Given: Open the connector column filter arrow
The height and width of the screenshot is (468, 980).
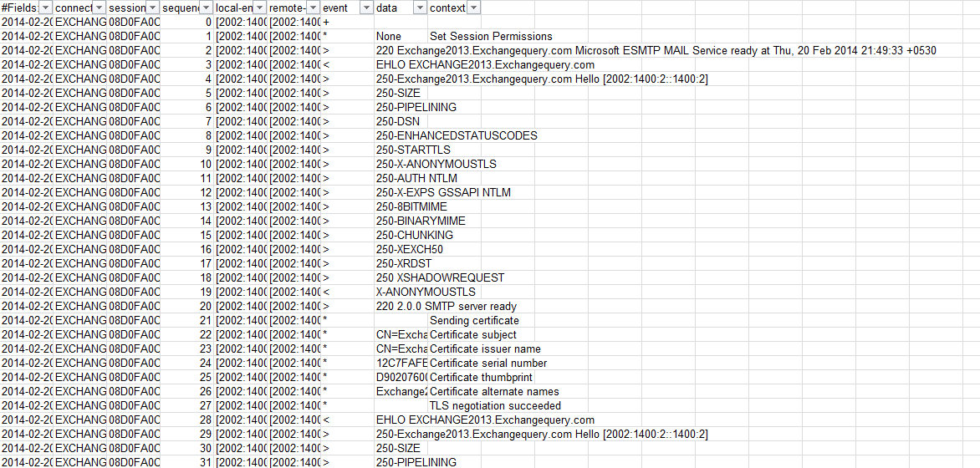Looking at the screenshot, I should (100, 8).
